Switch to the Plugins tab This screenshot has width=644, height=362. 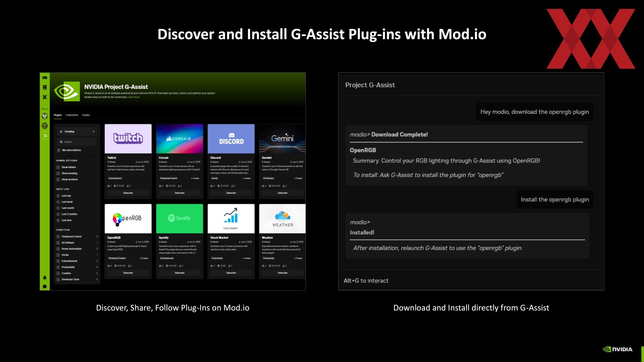(58, 115)
